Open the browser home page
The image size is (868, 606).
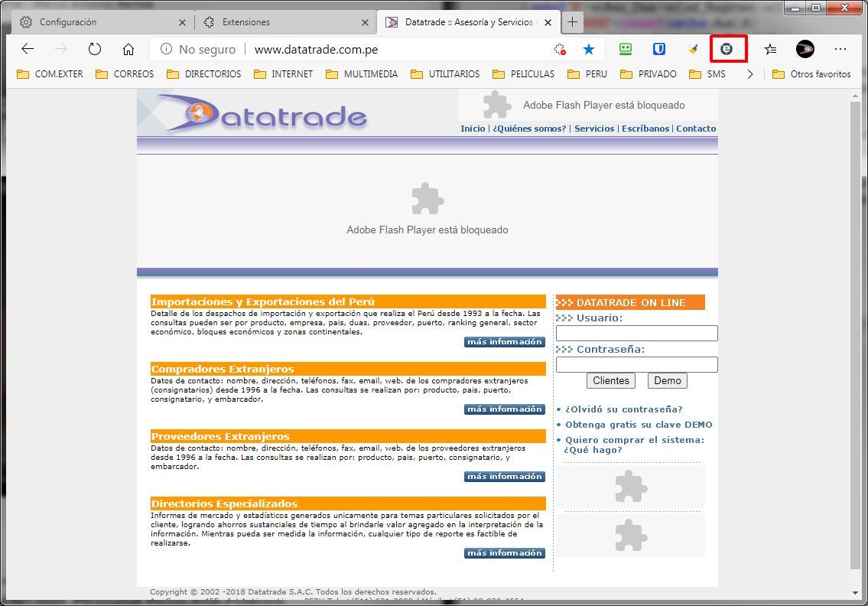click(x=128, y=49)
